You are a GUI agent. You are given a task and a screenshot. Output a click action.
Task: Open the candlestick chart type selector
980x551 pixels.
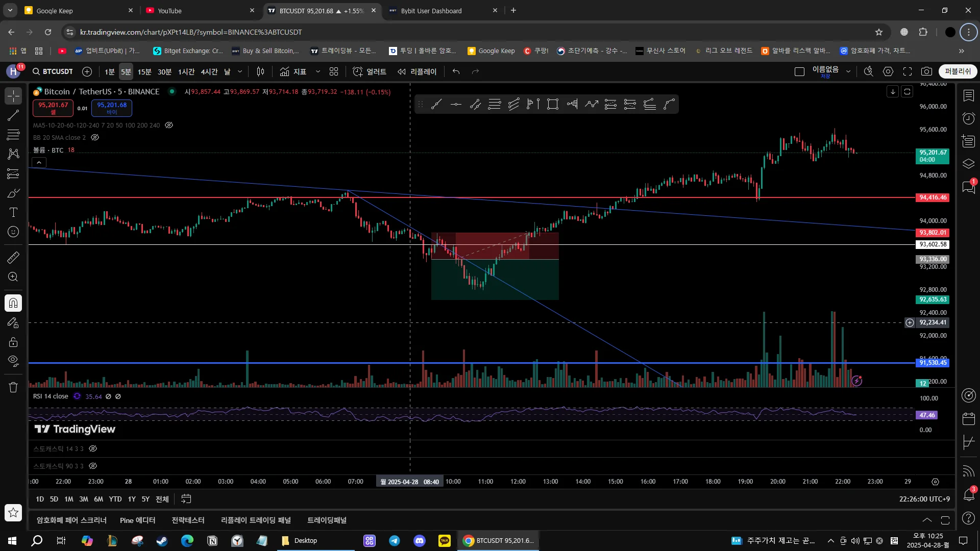[x=260, y=71]
